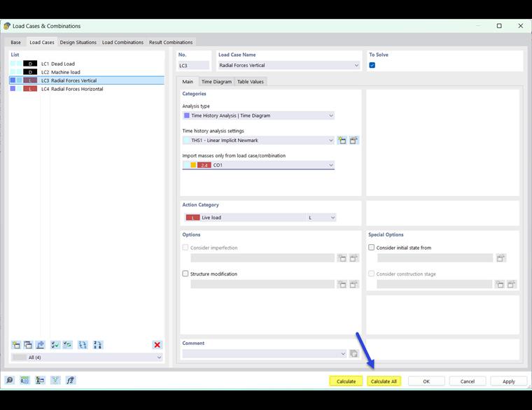Click new structure modification icon
Viewport: 532px width, 410px height.
pyautogui.click(x=342, y=284)
